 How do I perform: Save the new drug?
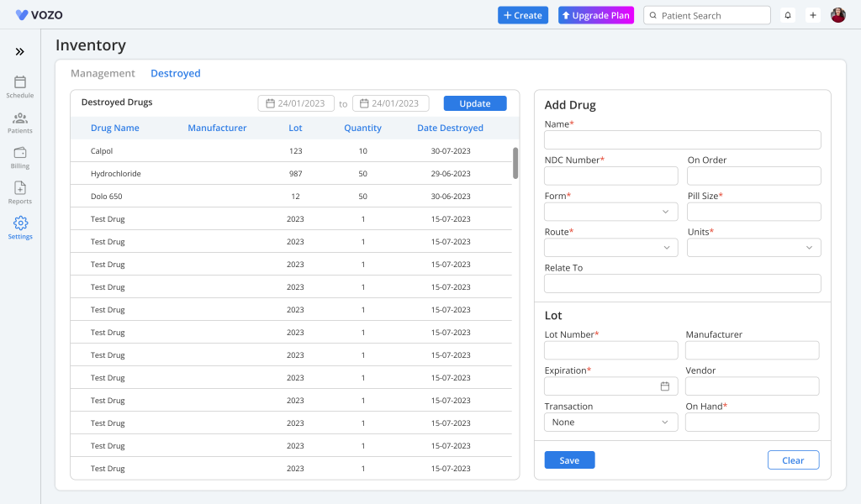pos(569,460)
